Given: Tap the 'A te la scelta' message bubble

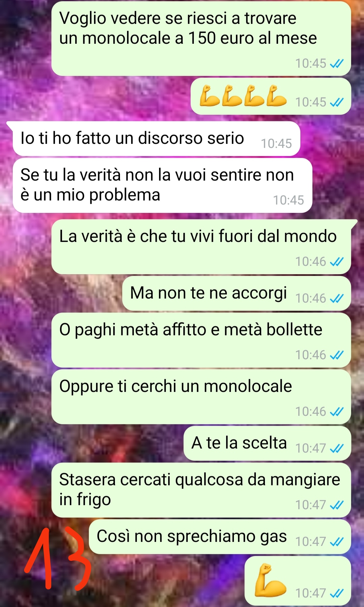Looking at the screenshot, I should point(267,443).
